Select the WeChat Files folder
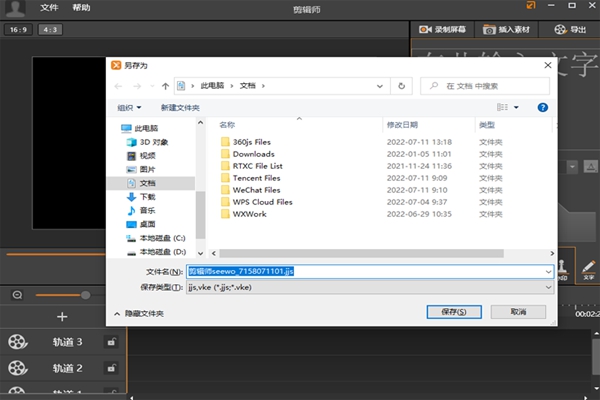The height and width of the screenshot is (400, 600). pyautogui.click(x=256, y=190)
